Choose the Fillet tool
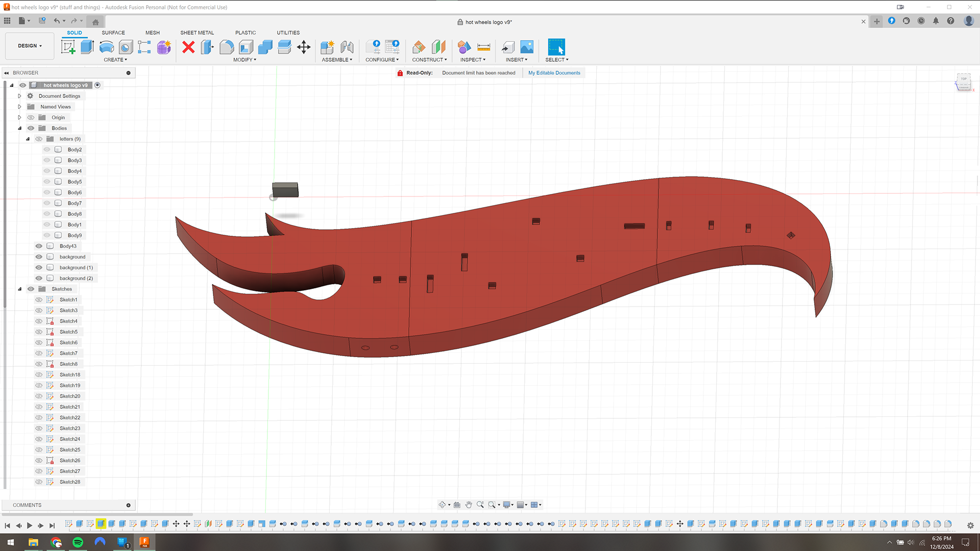 click(227, 47)
